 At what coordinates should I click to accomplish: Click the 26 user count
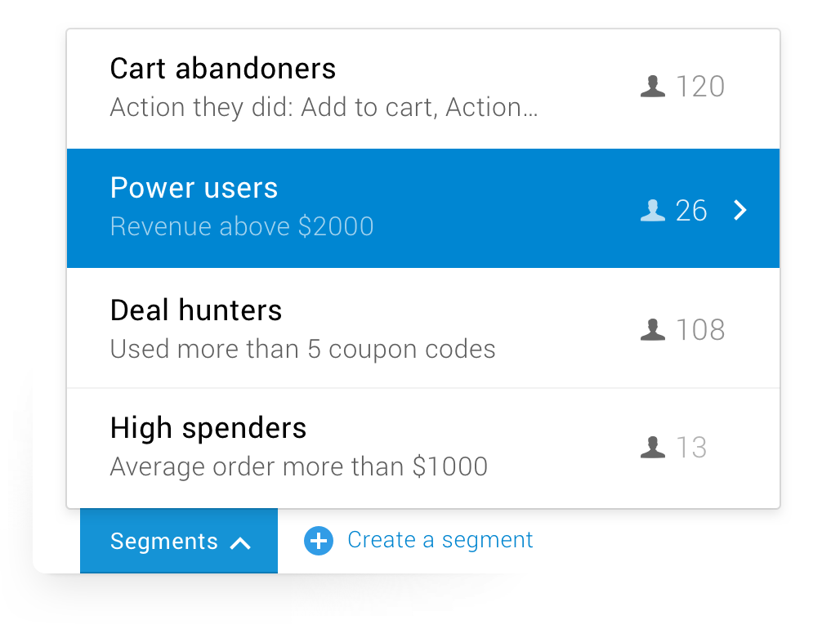click(x=691, y=210)
